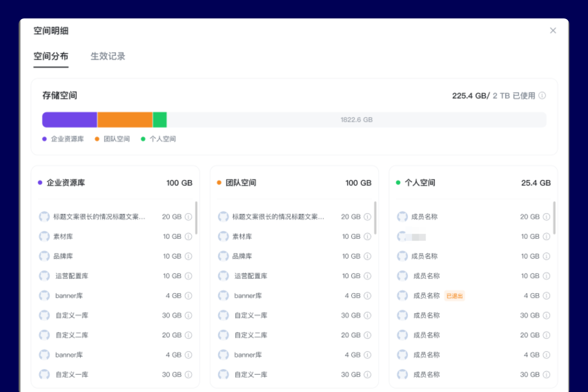Click orange 团队空间 segment of storage bar
588x392 pixels.
point(125,120)
